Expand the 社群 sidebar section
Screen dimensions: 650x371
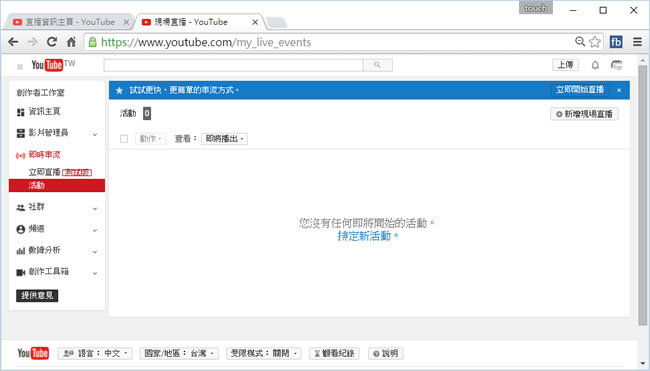[x=95, y=208]
